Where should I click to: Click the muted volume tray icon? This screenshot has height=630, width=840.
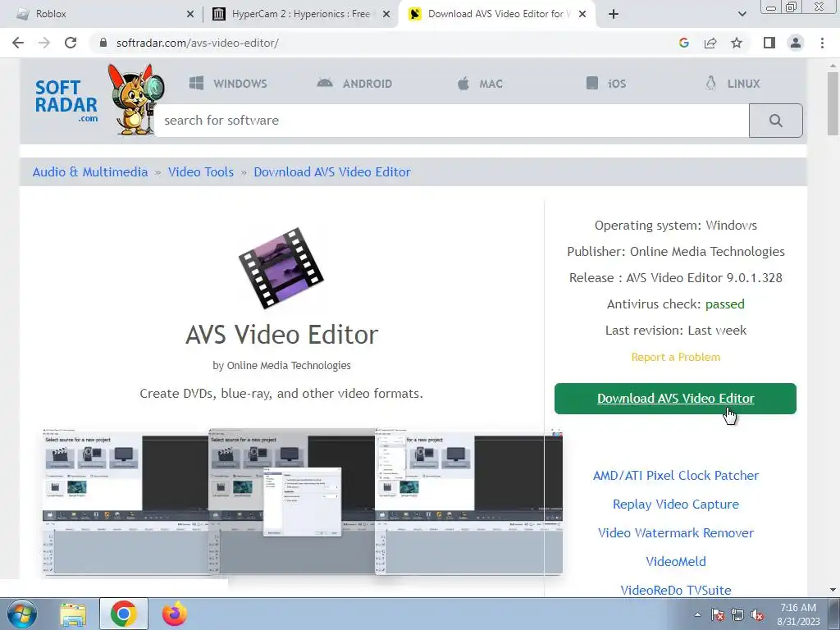(x=757, y=615)
